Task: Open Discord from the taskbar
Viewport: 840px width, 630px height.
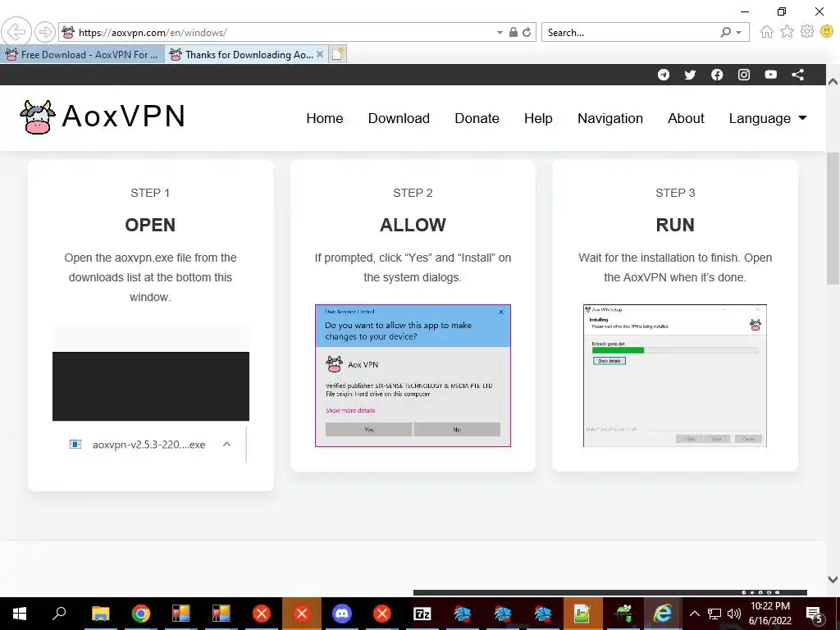Action: (x=342, y=614)
